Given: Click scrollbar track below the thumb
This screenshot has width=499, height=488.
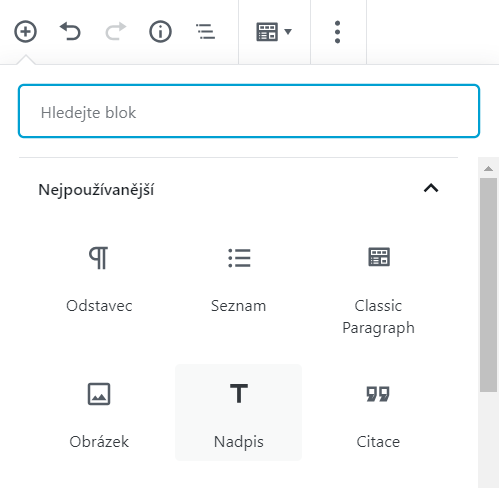Looking at the screenshot, I should click(488, 440).
